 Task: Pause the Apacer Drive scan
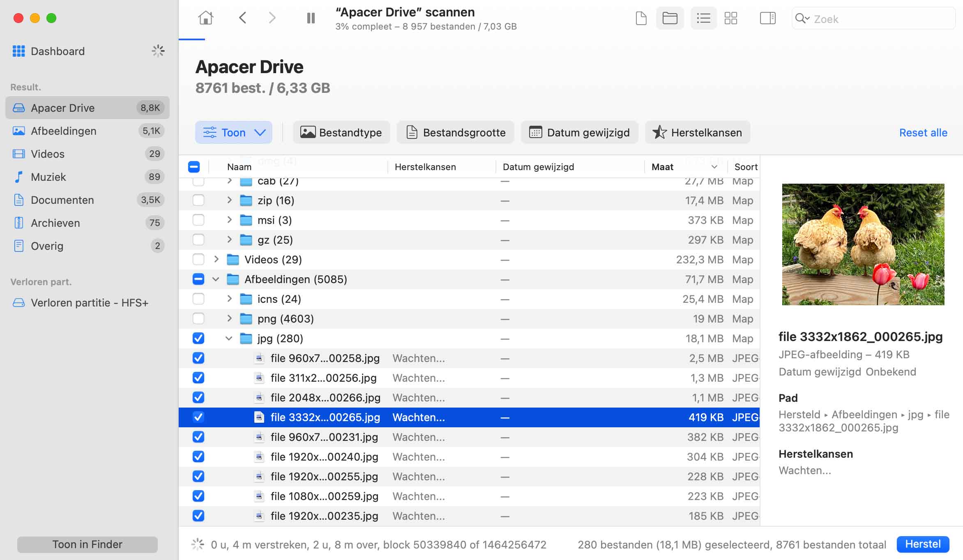[311, 18]
